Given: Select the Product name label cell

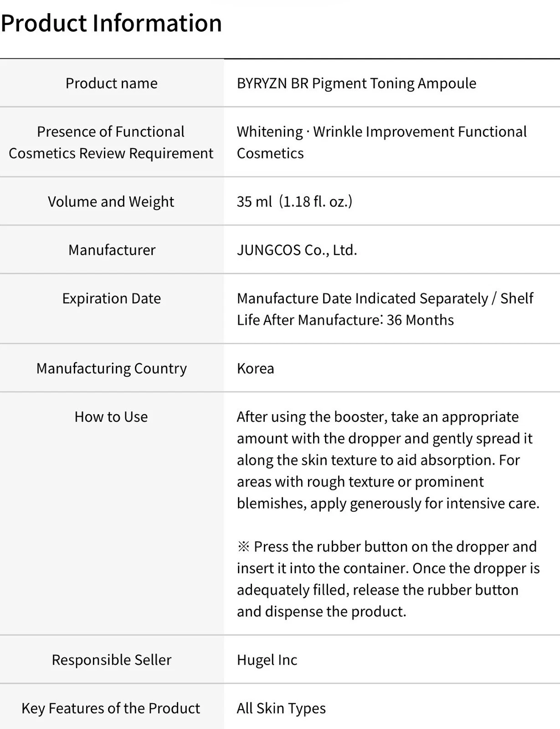Looking at the screenshot, I should [x=112, y=83].
